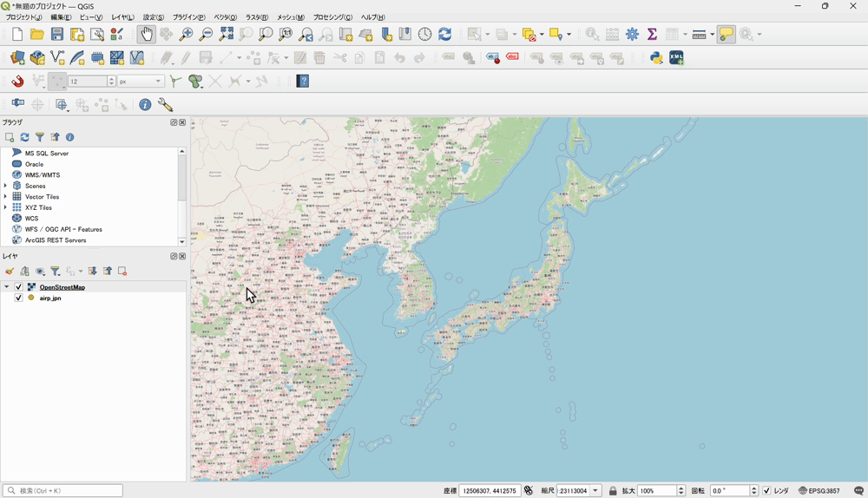Open the プロジェクト menu
The image size is (868, 498).
coord(23,17)
